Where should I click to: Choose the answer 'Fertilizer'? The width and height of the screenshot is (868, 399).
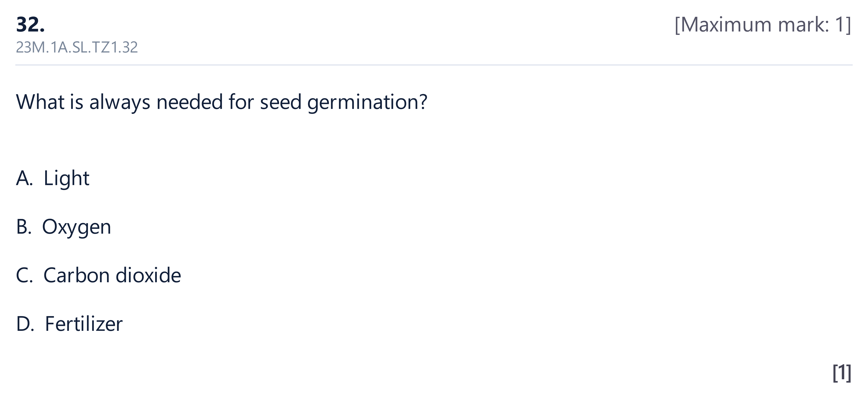tap(84, 324)
